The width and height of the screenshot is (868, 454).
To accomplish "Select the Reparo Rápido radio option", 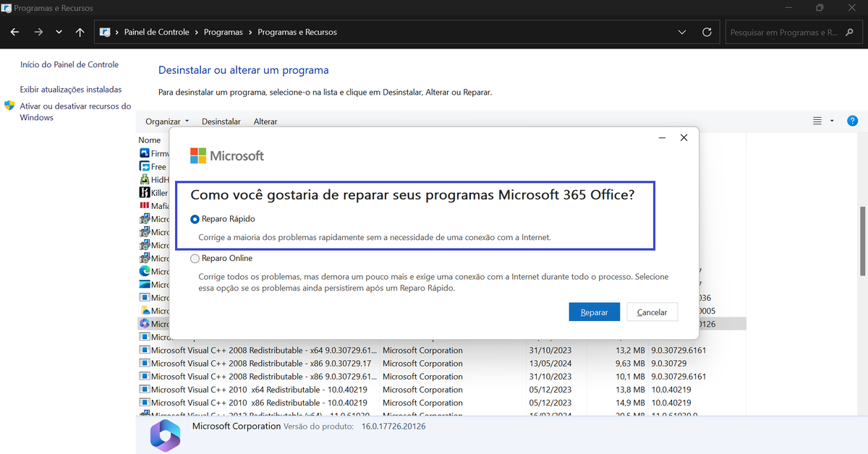I will [x=195, y=219].
